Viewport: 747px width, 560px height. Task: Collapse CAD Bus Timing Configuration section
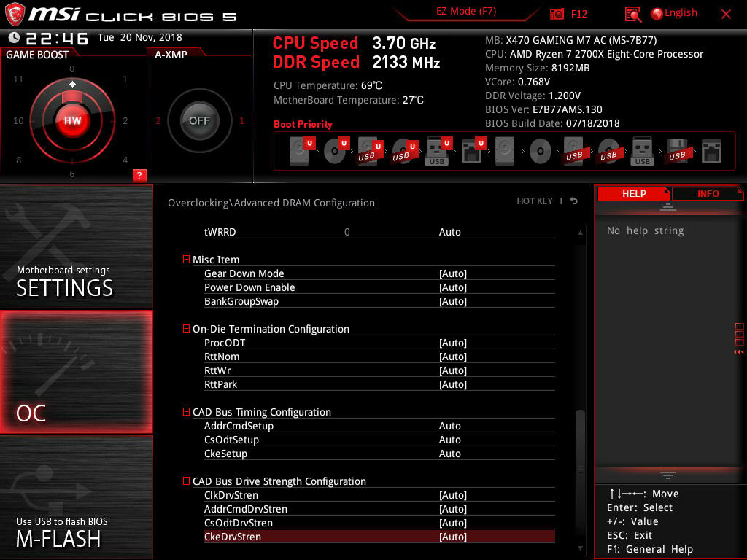[x=186, y=412]
